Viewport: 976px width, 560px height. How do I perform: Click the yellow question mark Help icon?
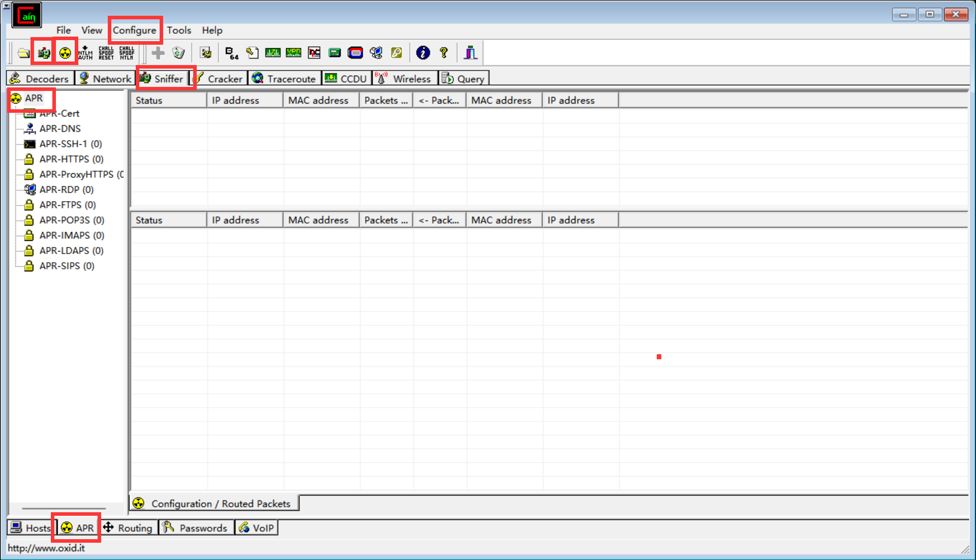[x=444, y=52]
